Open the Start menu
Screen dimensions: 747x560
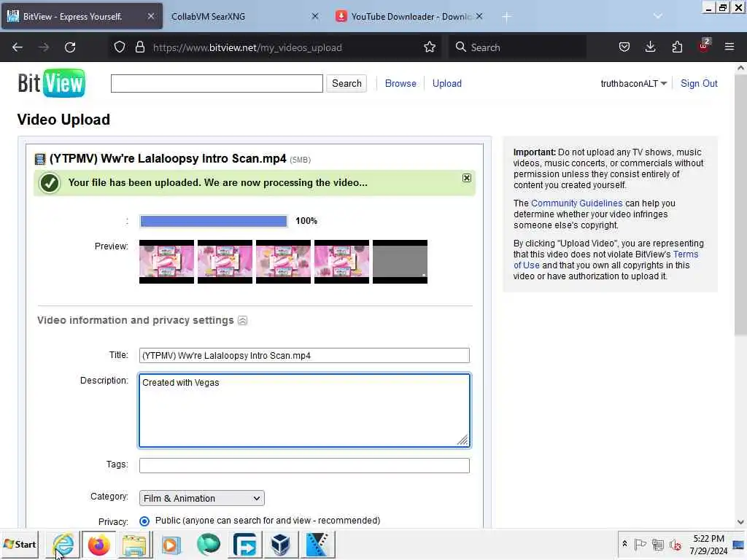pos(20,544)
